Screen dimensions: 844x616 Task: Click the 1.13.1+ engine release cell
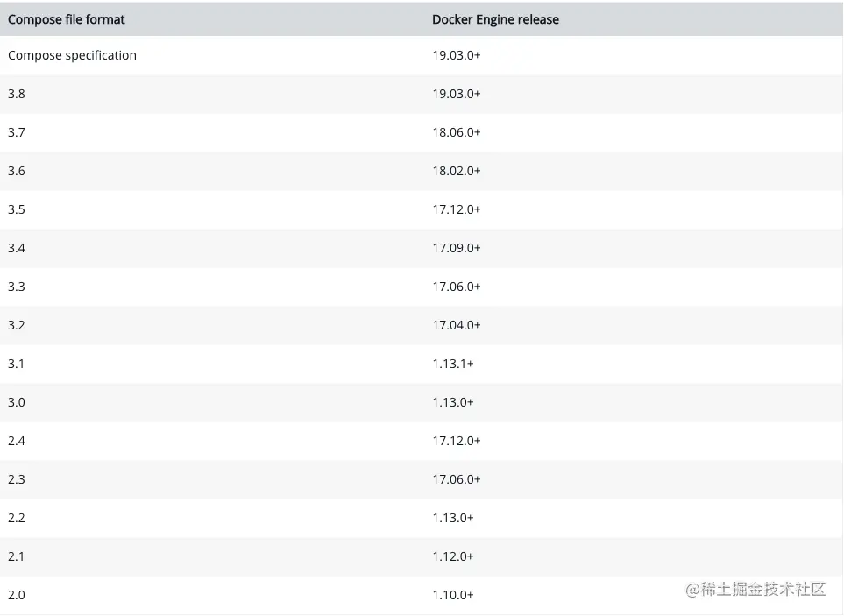pyautogui.click(x=453, y=364)
